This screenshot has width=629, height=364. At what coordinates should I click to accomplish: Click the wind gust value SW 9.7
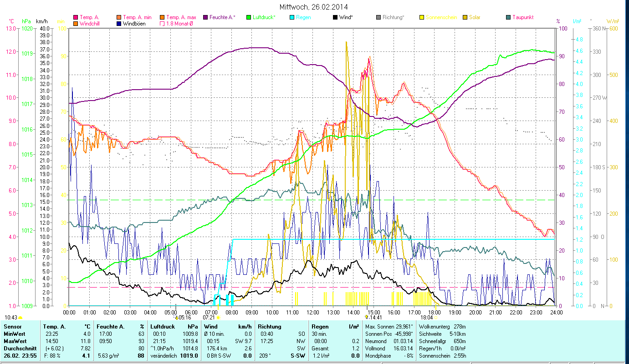(244, 341)
